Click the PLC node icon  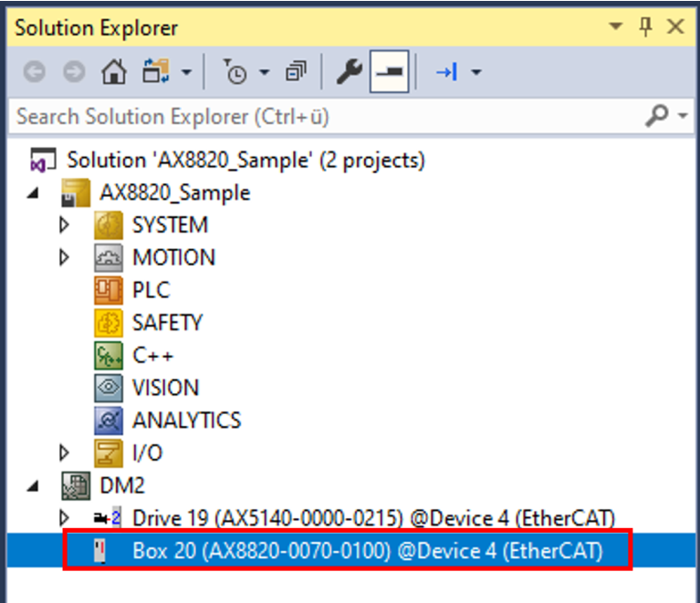pyautogui.click(x=109, y=290)
